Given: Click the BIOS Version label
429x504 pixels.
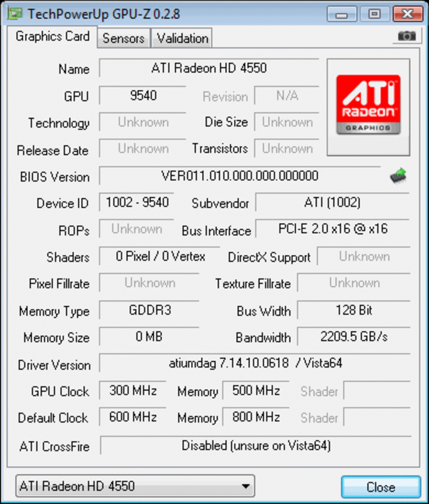Looking at the screenshot, I should pos(55,177).
